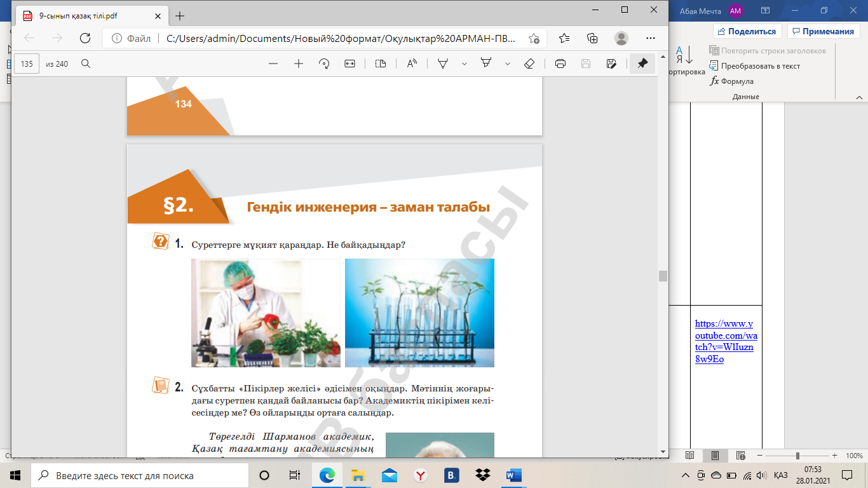Zoom in on the PDF
The width and height of the screenshot is (868, 488).
point(299,64)
